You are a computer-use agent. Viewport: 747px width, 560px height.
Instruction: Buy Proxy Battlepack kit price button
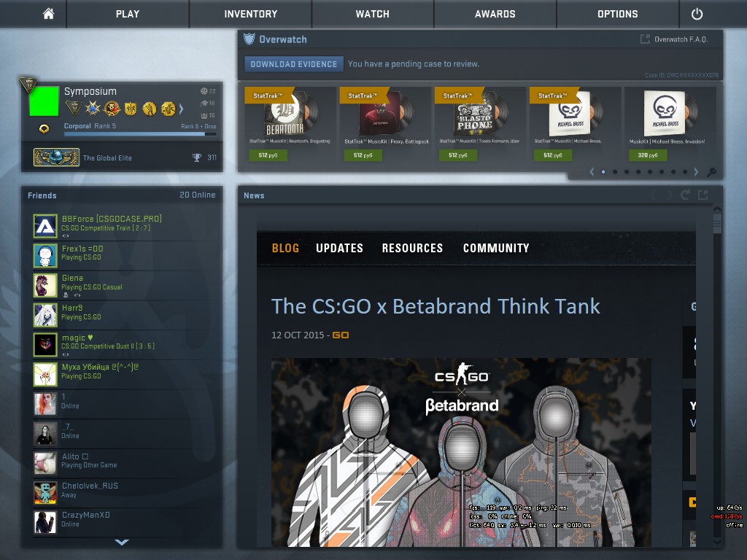point(363,155)
